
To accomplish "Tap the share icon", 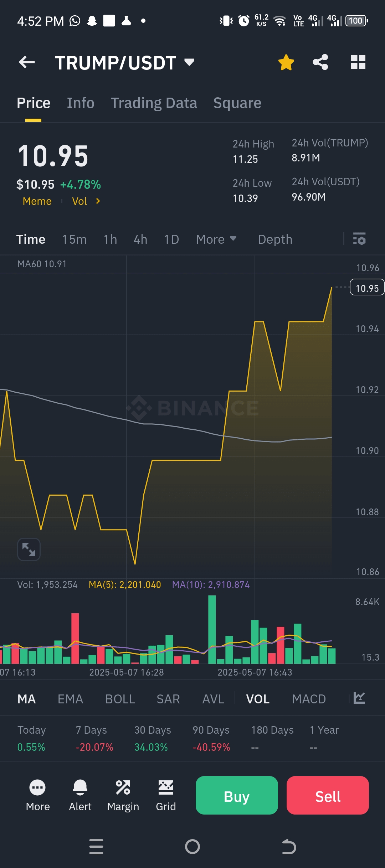I will coord(320,62).
